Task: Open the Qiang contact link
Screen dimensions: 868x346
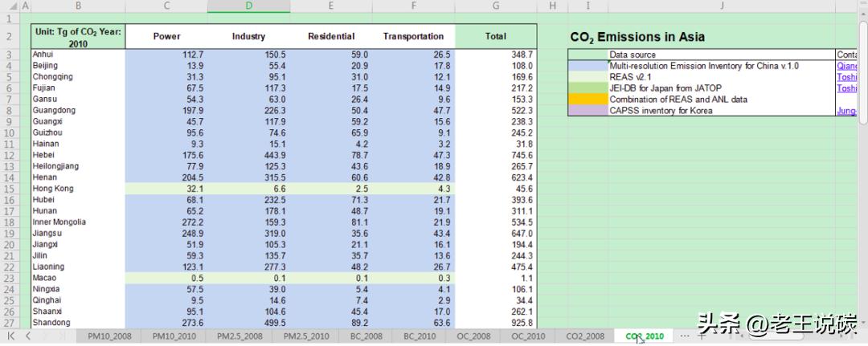Action: [846, 66]
